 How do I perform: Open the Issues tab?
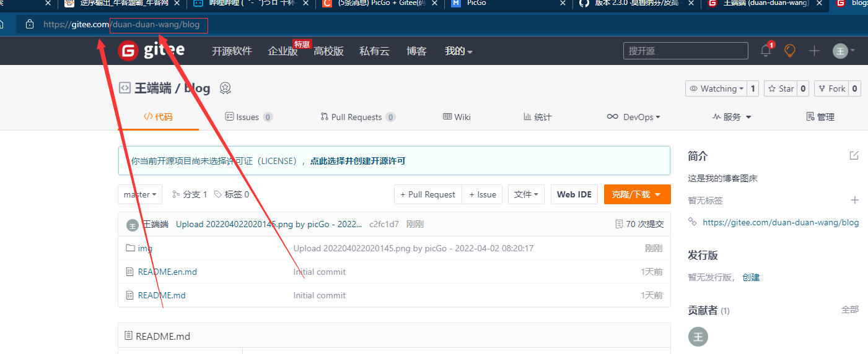(x=248, y=117)
